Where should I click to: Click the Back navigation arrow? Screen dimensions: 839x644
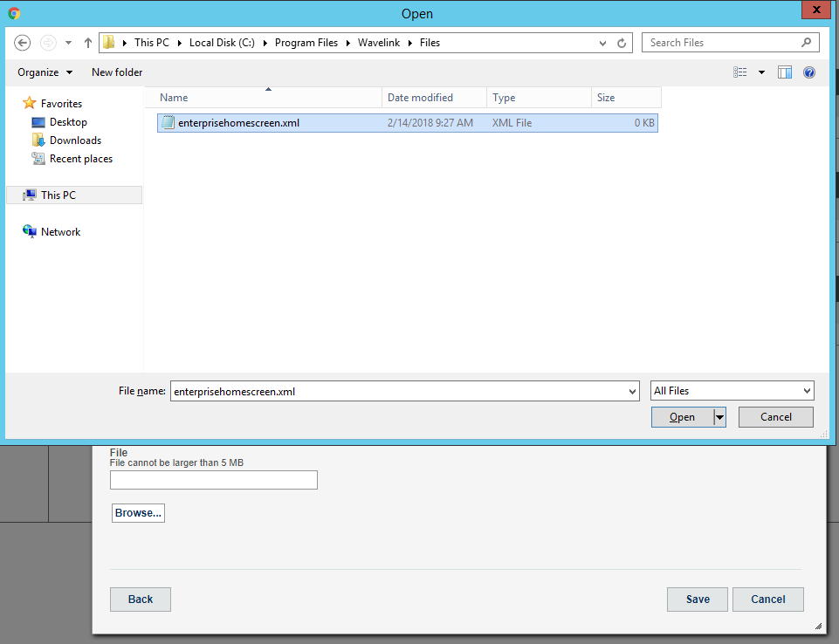click(x=22, y=42)
